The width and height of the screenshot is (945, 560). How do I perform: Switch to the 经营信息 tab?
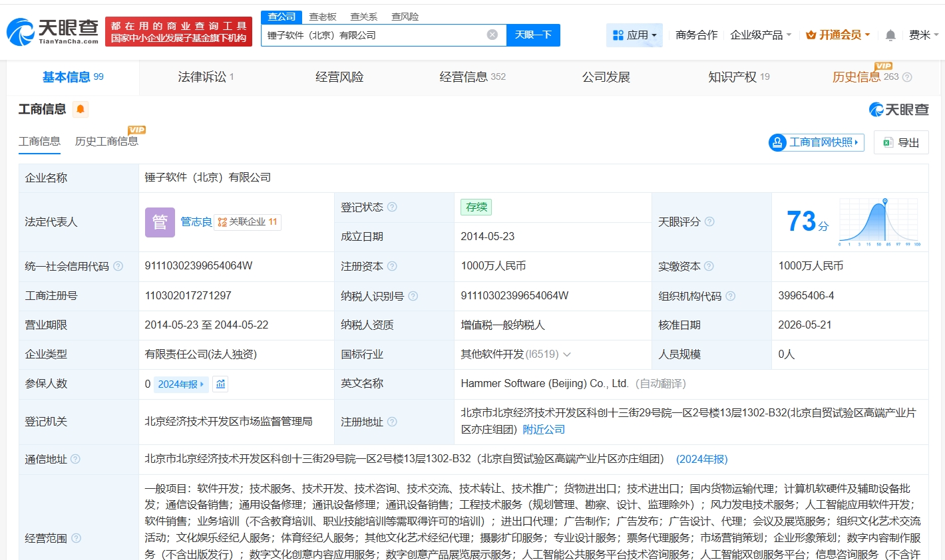click(x=472, y=77)
